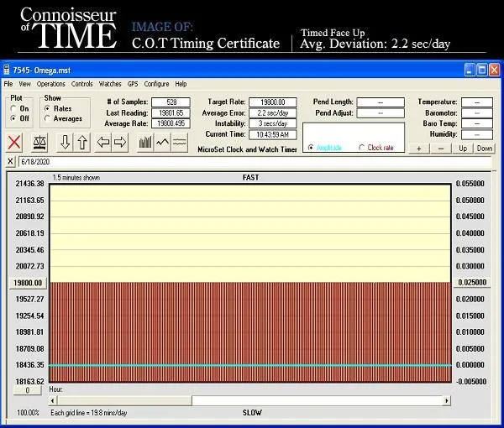This screenshot has width=504, height=428.
Task: Click the Baro Temp field
Action: (x=477, y=123)
